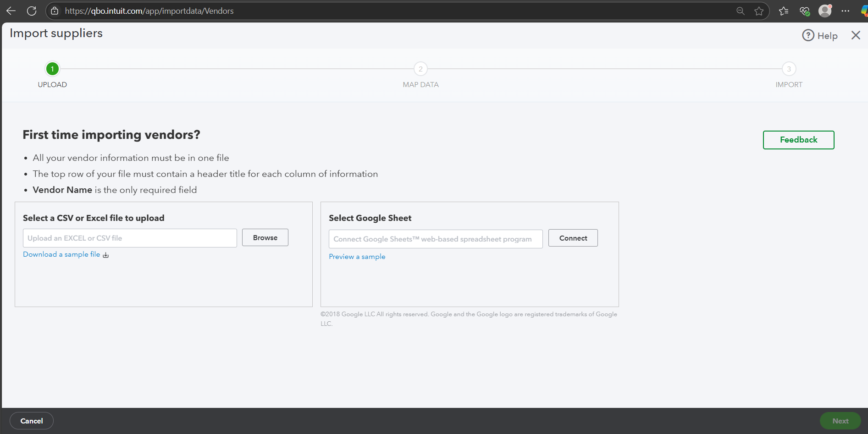Click the Feedback button

coord(798,140)
